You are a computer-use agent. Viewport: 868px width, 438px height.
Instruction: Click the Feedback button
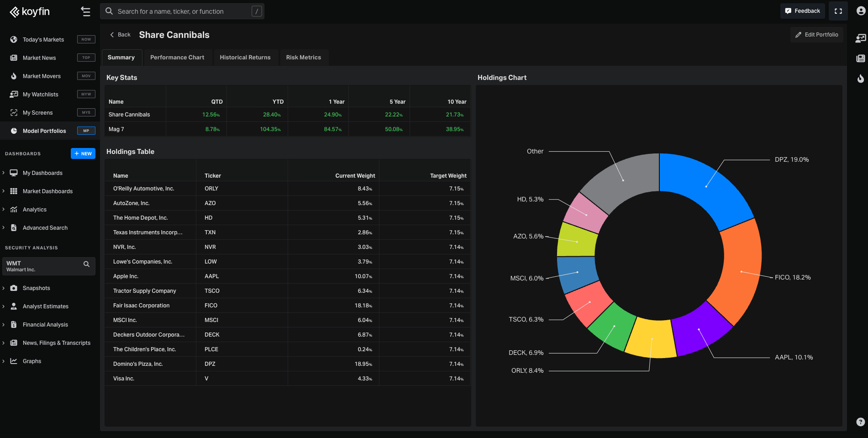coord(803,11)
